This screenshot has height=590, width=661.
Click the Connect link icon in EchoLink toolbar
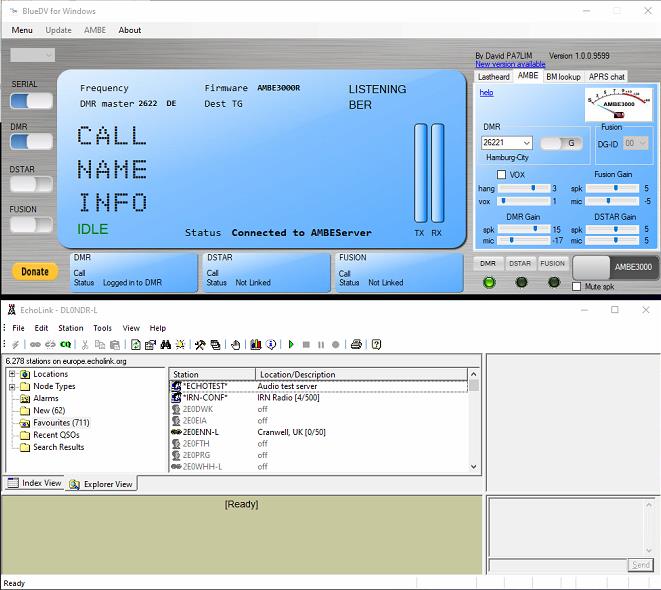[35, 345]
